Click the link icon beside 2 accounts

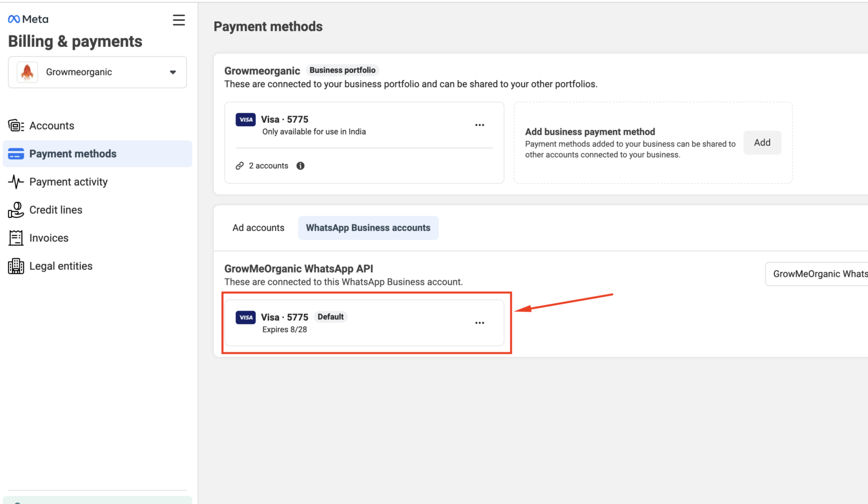tap(240, 166)
